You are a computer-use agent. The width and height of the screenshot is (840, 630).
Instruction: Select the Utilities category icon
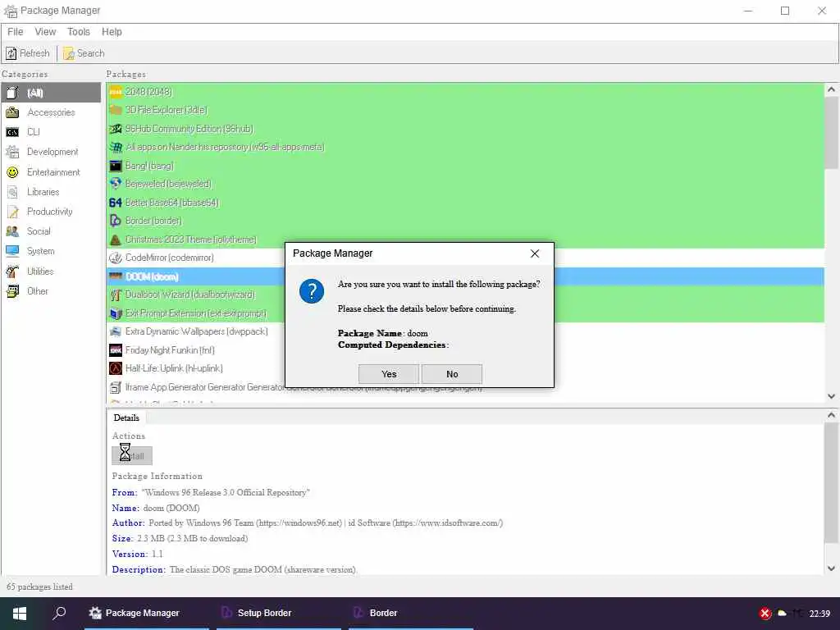[x=12, y=271]
